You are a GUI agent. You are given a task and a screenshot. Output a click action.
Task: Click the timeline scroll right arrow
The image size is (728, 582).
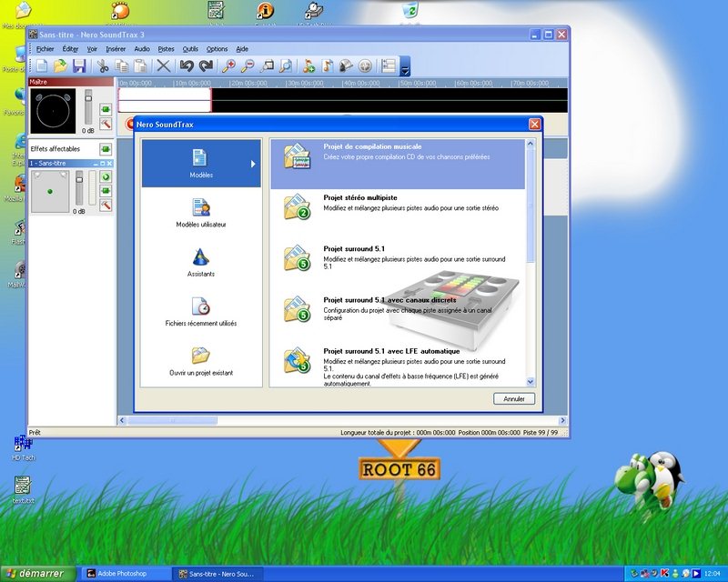(x=562, y=420)
